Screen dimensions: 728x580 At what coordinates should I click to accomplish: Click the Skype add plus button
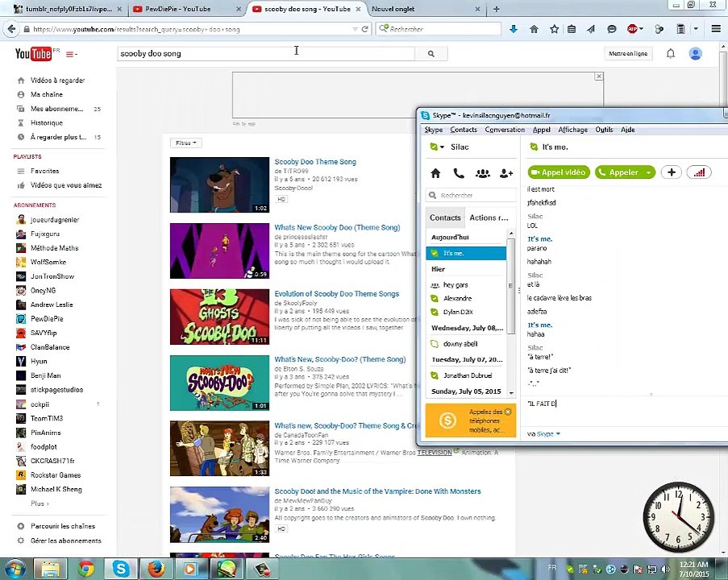[672, 172]
